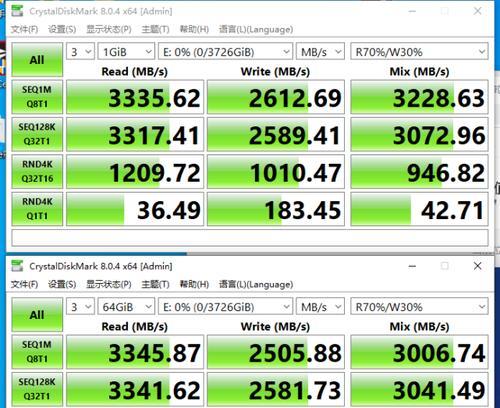This screenshot has height=408, width=500.
Task: Open 帮助(H) menu in lower window
Action: 194,284
